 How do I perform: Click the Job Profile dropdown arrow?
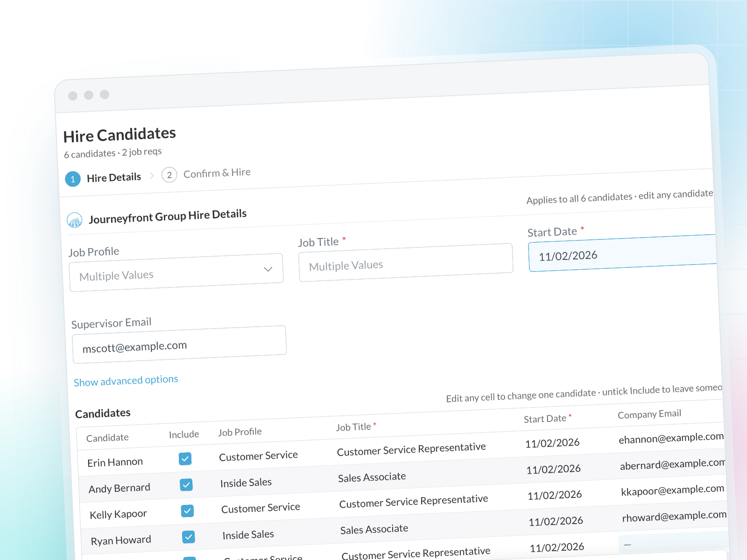268,269
